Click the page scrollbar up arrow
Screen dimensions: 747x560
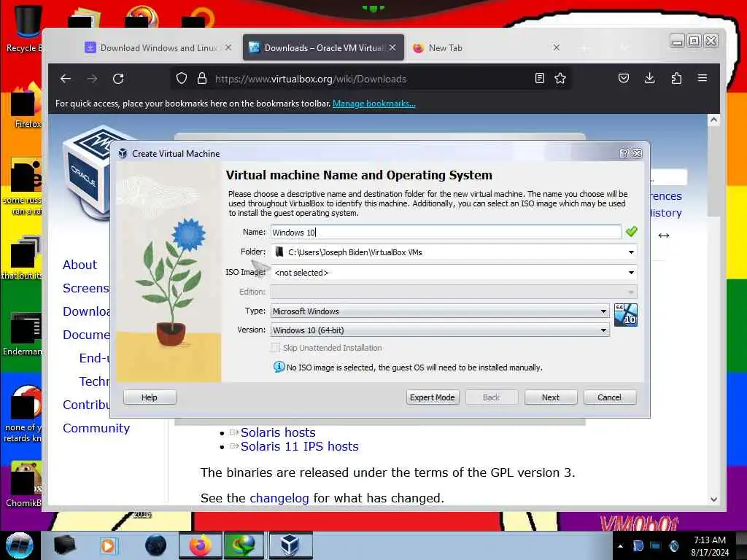(x=713, y=120)
